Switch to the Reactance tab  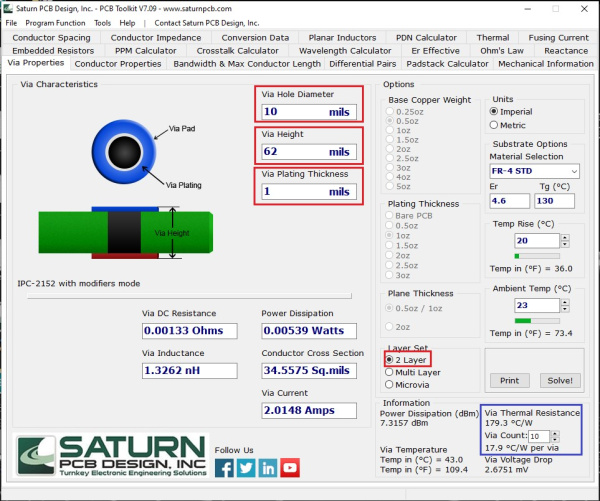(x=566, y=51)
